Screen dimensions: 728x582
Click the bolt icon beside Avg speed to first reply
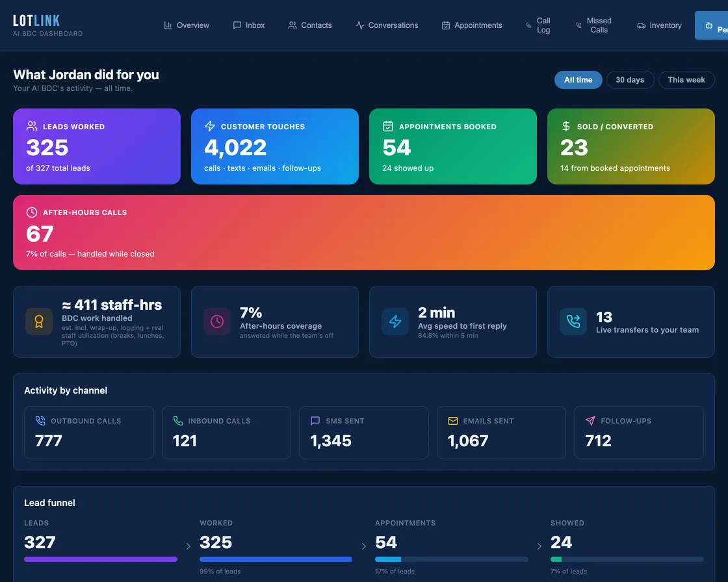(395, 322)
